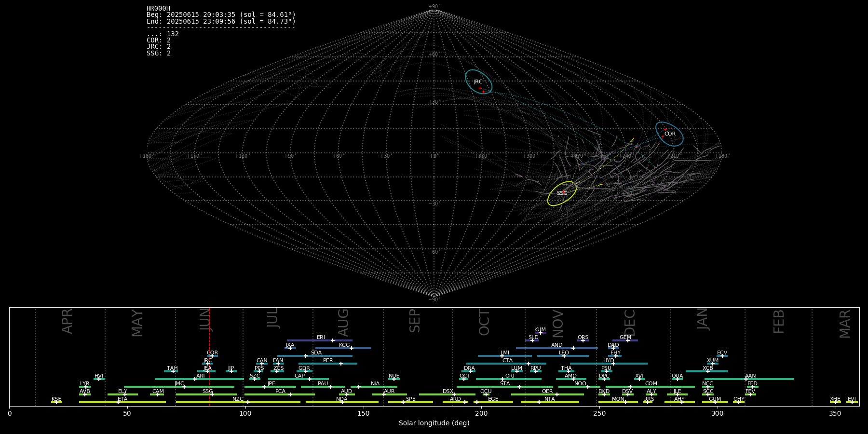The width and height of the screenshot is (868, 434).
Task: Click the 'JRC: 2' count in the legend
Action: [x=159, y=47]
